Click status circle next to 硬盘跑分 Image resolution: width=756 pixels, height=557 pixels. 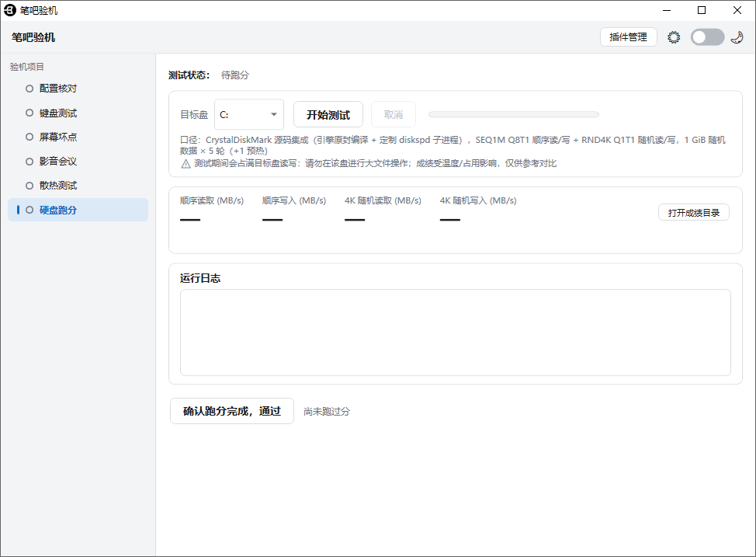point(29,210)
